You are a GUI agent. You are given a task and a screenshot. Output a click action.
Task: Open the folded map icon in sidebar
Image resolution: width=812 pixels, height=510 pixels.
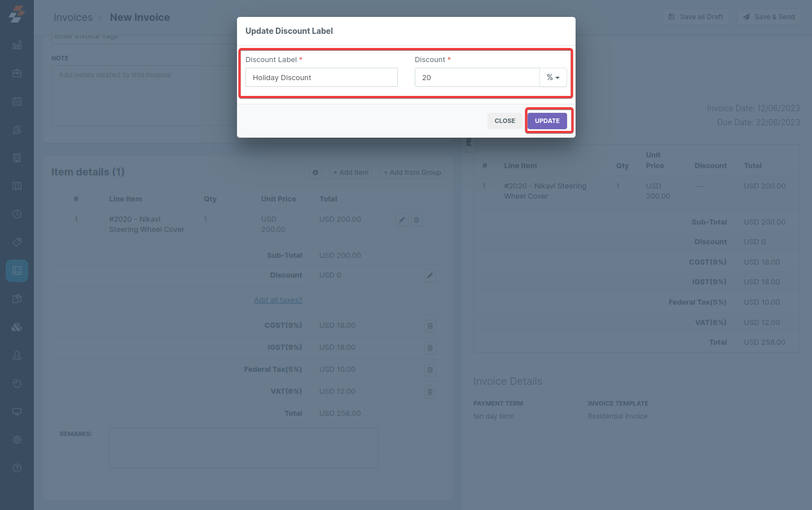pyautogui.click(x=17, y=186)
